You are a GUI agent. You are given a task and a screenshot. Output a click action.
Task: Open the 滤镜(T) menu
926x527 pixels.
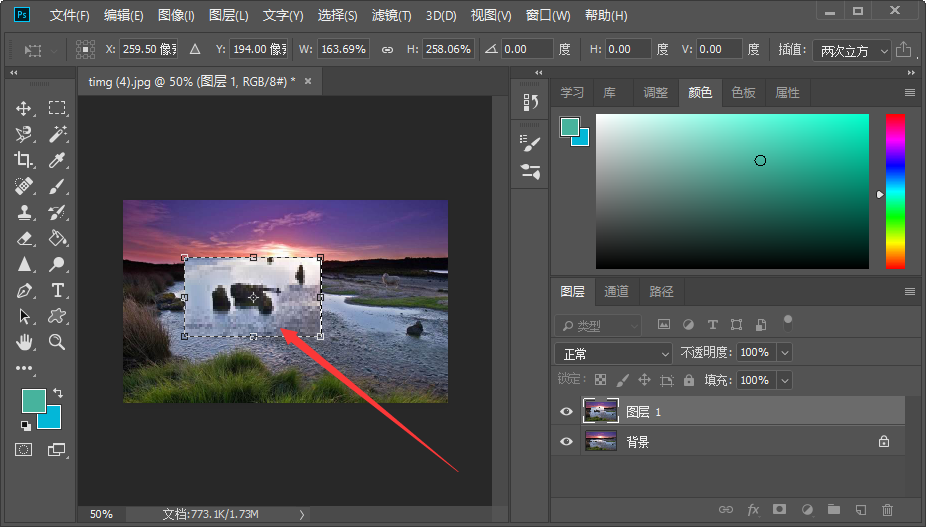pyautogui.click(x=391, y=16)
